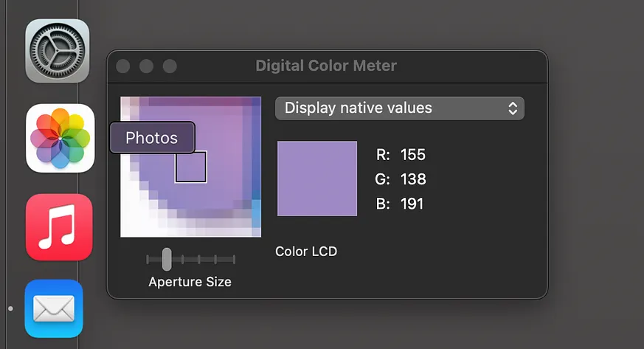The height and width of the screenshot is (349, 644).
Task: Click the Color LCD display label
Action: (x=306, y=252)
